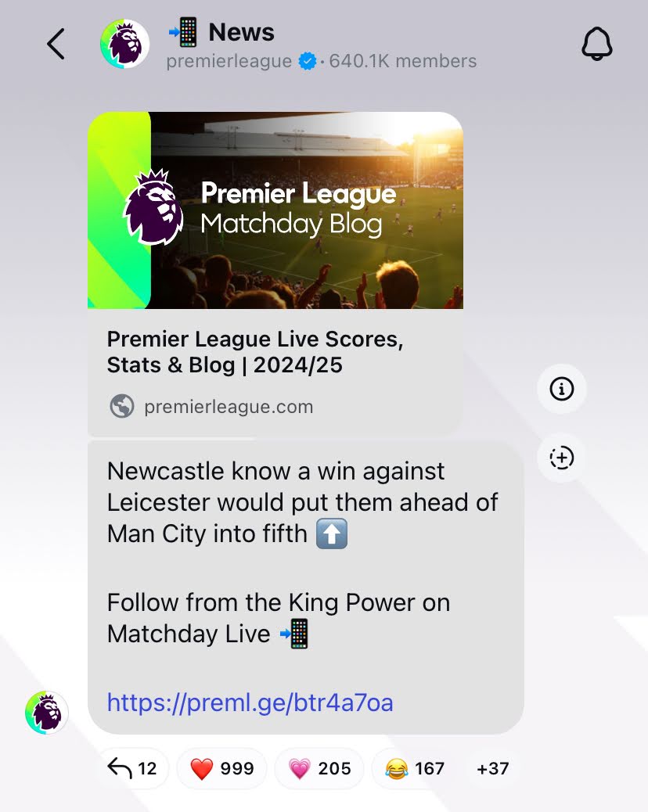View the 640.1K members list
This screenshot has width=648, height=812.
(402, 61)
